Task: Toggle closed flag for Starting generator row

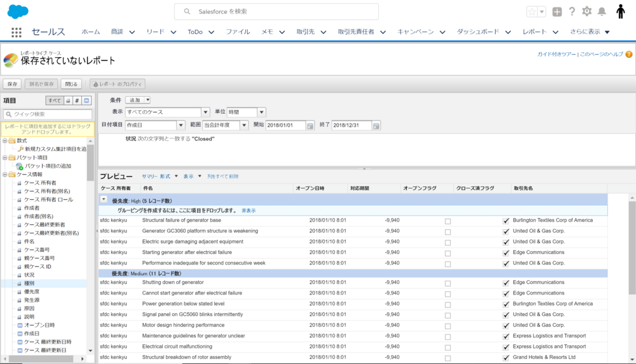Action: tap(506, 253)
